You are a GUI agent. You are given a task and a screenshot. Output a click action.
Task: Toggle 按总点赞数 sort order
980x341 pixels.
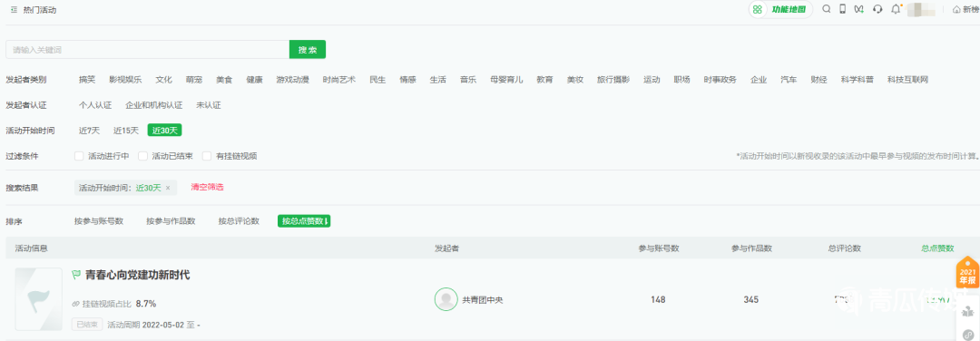coord(304,221)
